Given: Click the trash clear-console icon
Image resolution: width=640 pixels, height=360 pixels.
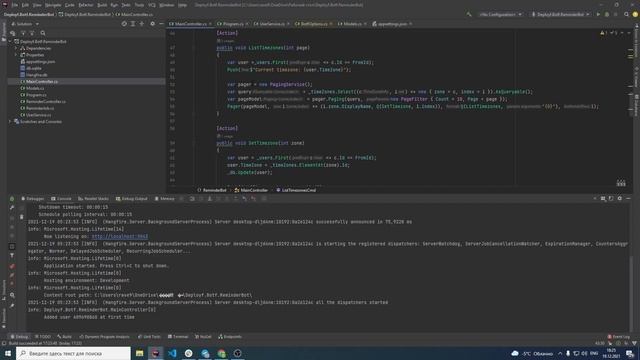Looking at the screenshot, I should [x=22, y=217].
